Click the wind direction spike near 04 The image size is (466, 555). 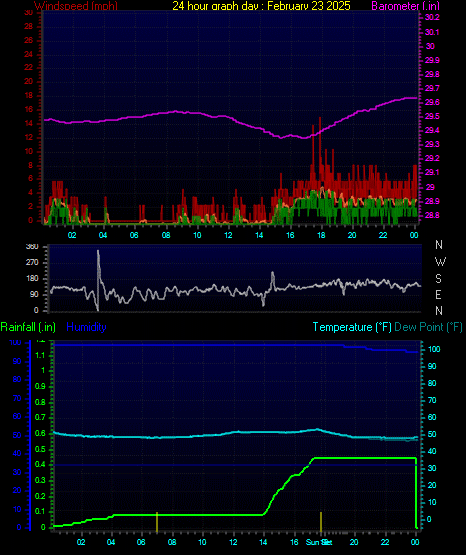98,280
